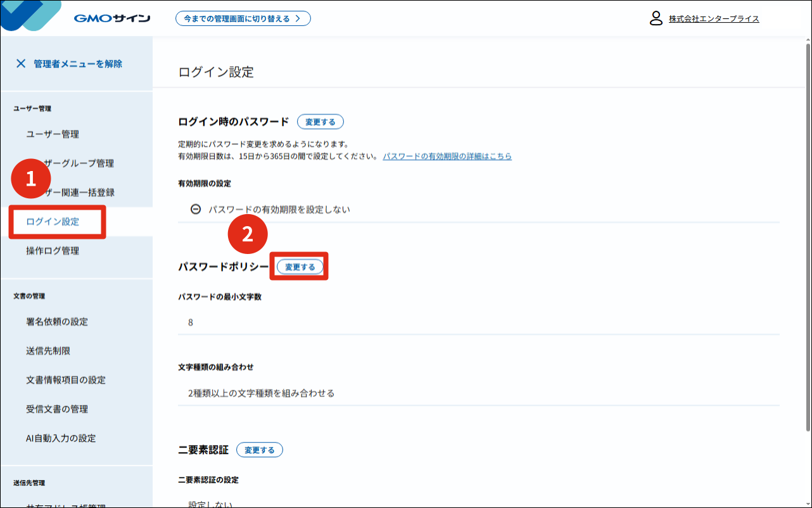Switch to the previous admin screen button
The image size is (812, 508).
[243, 18]
